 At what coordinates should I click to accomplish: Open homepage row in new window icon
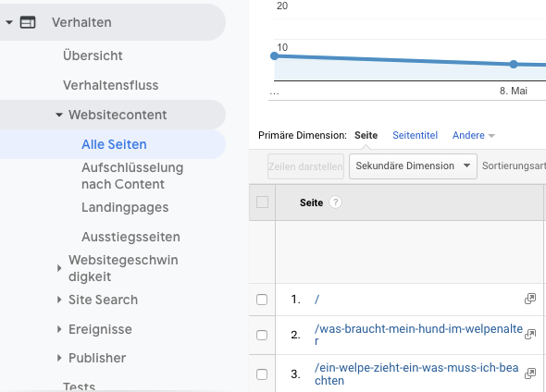(x=530, y=299)
